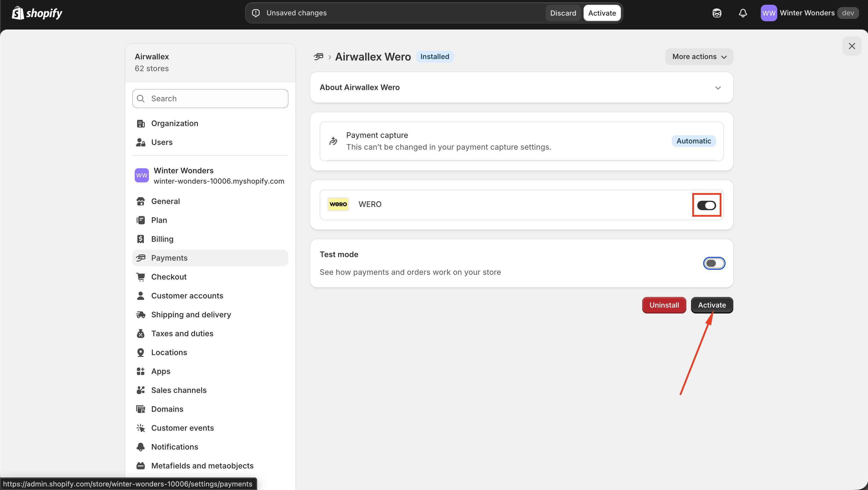868x490 pixels.
Task: Click the red Uninstall button
Action: pos(664,305)
